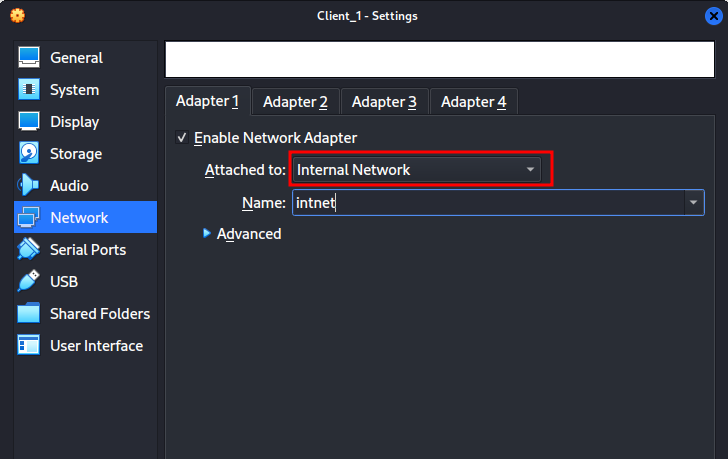Open the Attached to dropdown

coord(416,169)
